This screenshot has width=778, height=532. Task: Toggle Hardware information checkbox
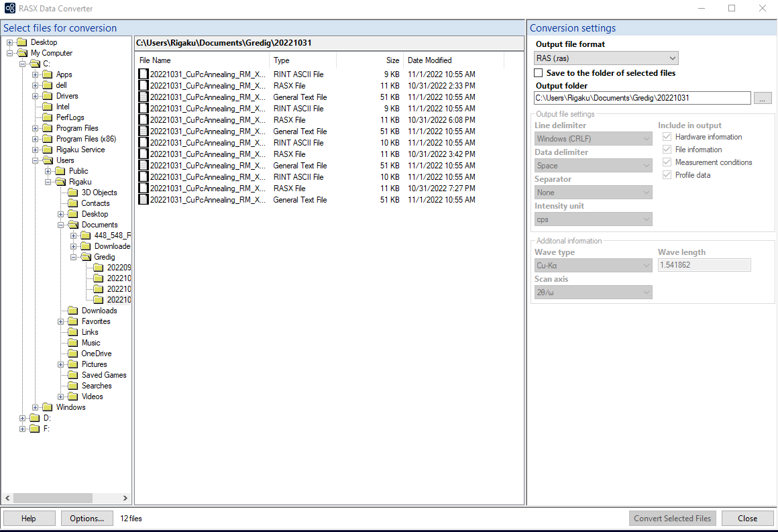click(667, 137)
